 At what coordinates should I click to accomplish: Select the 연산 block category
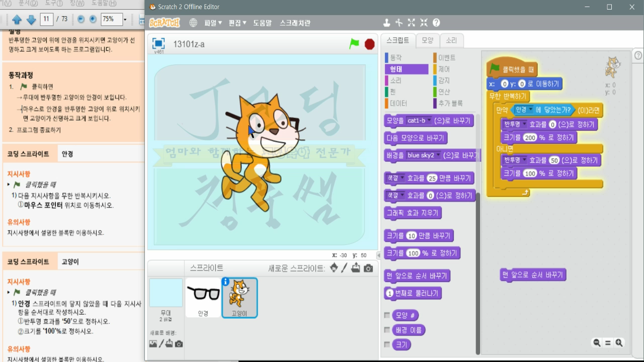point(444,92)
